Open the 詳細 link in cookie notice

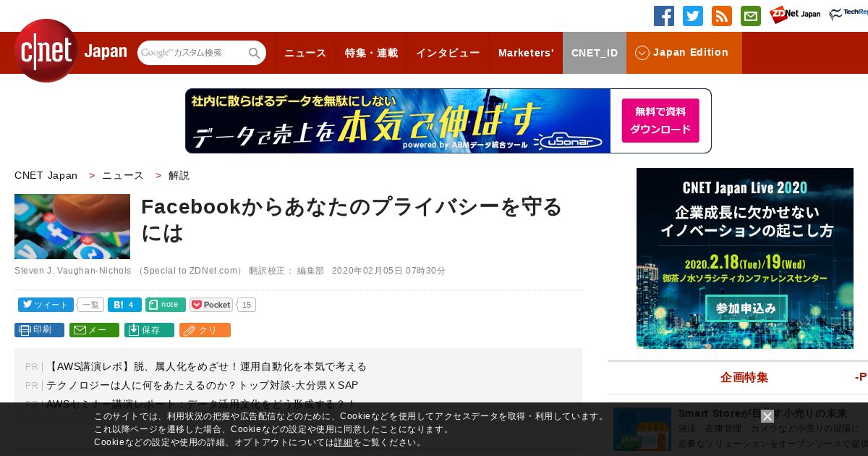click(x=343, y=442)
